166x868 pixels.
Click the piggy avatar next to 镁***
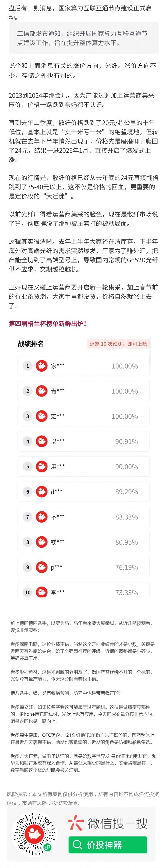[x=42, y=542]
